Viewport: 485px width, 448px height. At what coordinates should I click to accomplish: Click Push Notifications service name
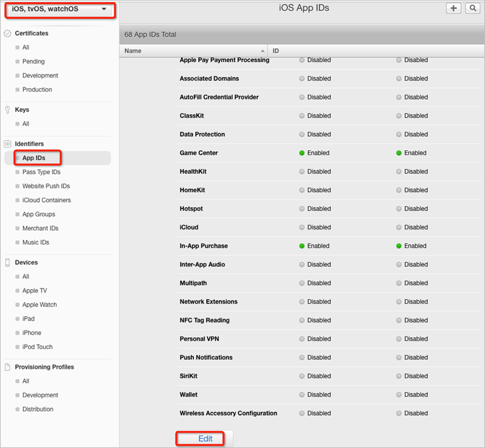(206, 357)
